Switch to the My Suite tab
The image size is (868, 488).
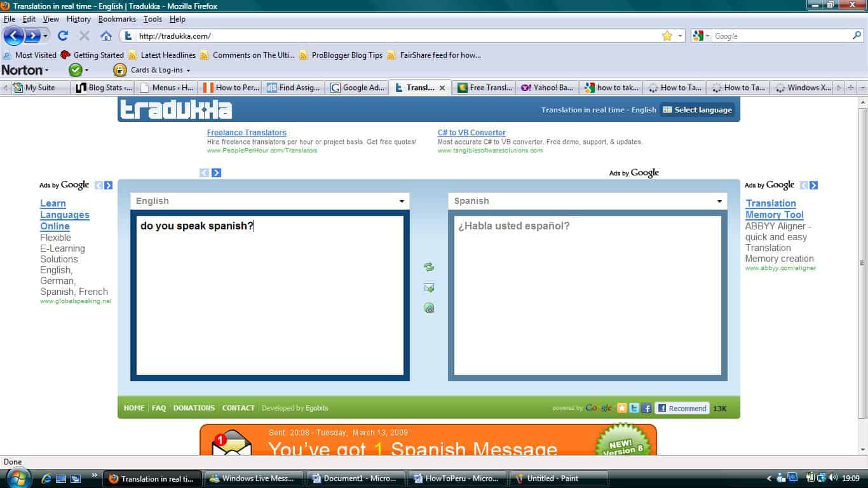click(x=39, y=88)
